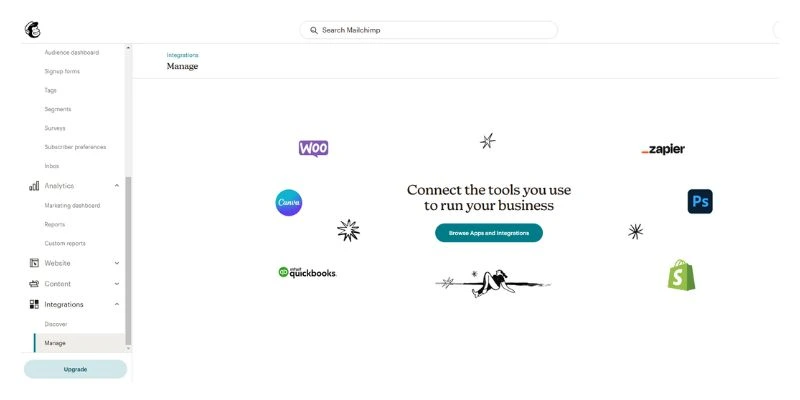
Task: Collapse the Integrations section chevron
Action: click(x=117, y=304)
